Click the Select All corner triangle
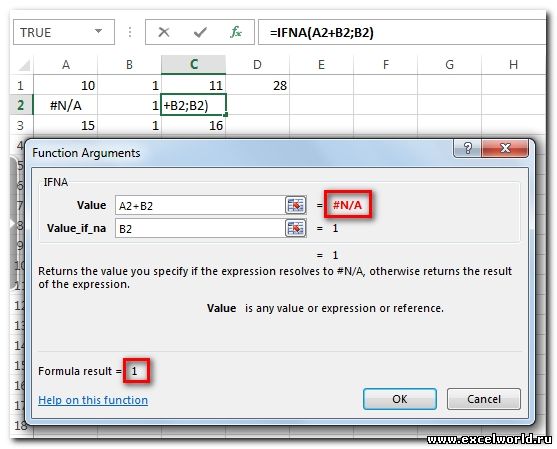Image resolution: width=557 pixels, height=449 pixels. [24, 65]
